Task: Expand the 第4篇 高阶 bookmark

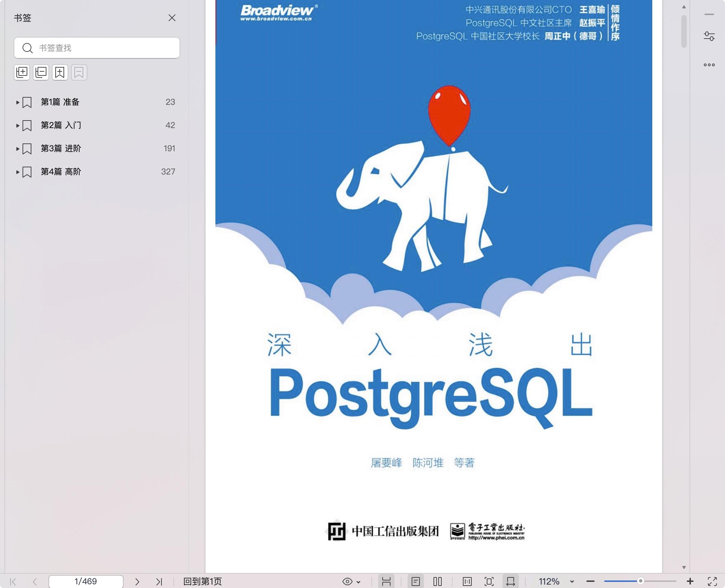Action: (18, 172)
